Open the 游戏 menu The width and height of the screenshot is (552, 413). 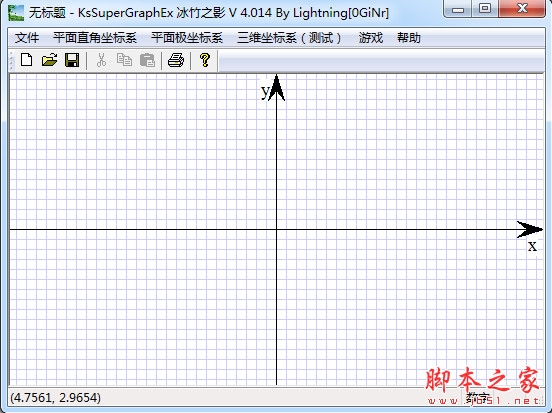(x=370, y=38)
